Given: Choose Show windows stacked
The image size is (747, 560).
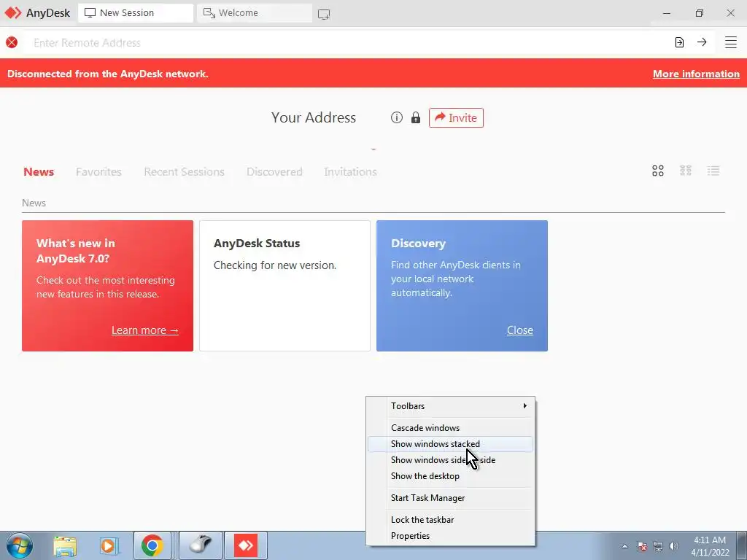Looking at the screenshot, I should coord(450,444).
